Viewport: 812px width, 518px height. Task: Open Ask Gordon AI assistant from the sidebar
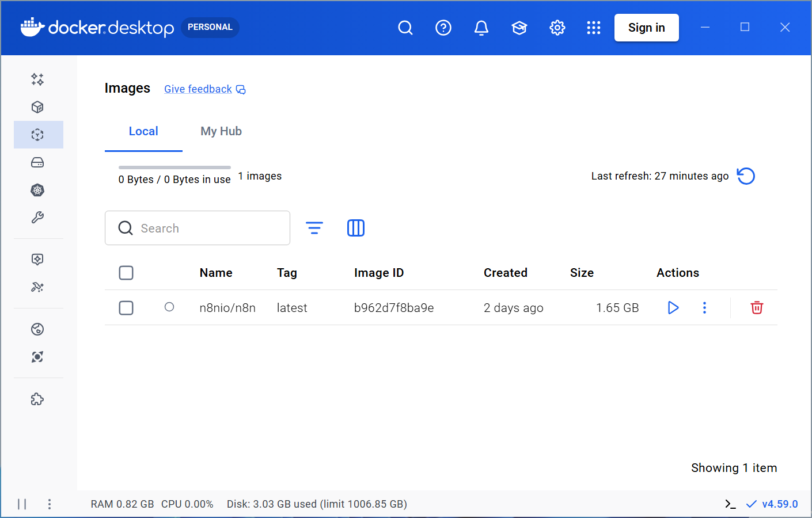coord(37,79)
